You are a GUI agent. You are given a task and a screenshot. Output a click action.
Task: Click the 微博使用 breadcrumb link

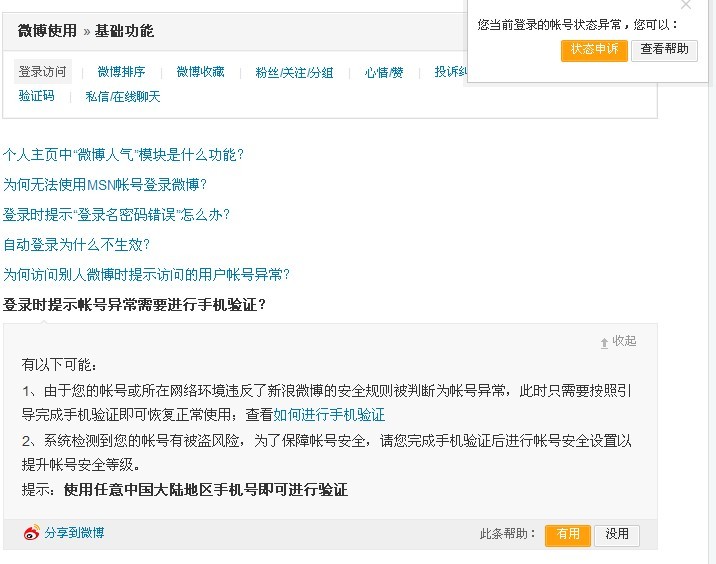point(47,31)
